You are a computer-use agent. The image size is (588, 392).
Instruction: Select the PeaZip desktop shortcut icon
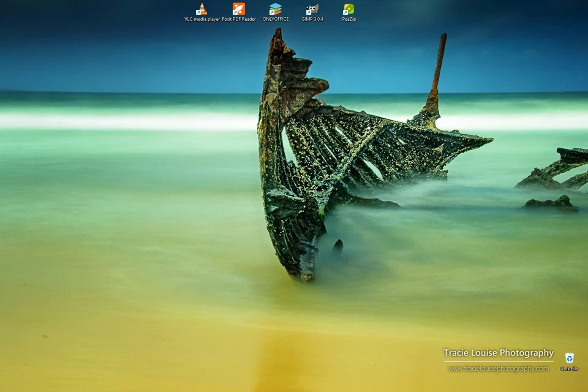tap(349, 9)
